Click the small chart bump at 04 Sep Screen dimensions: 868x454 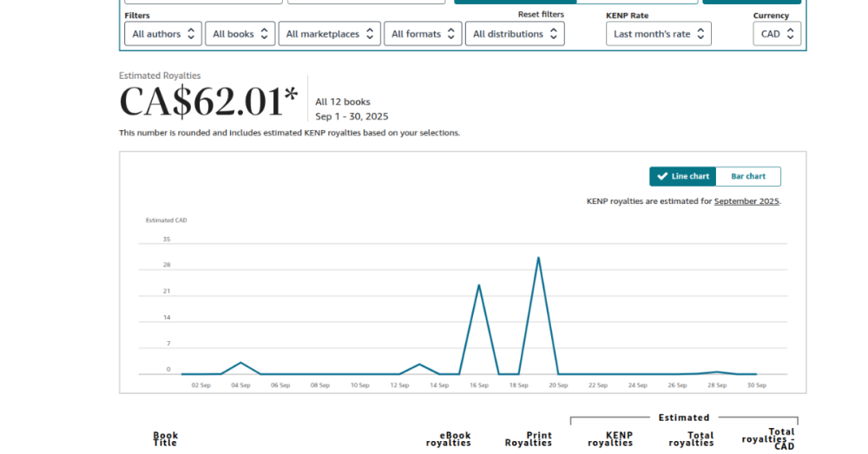(240, 363)
